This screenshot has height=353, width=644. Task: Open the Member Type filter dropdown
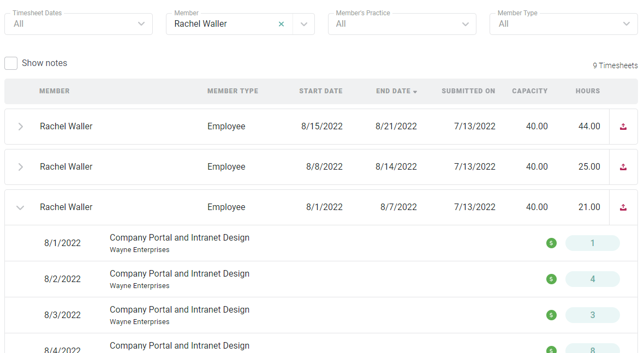click(627, 24)
